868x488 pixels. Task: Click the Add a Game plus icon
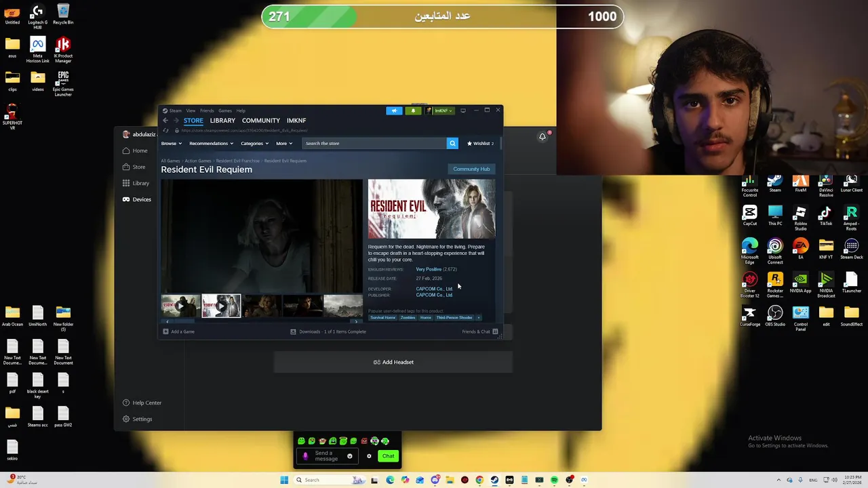click(165, 331)
